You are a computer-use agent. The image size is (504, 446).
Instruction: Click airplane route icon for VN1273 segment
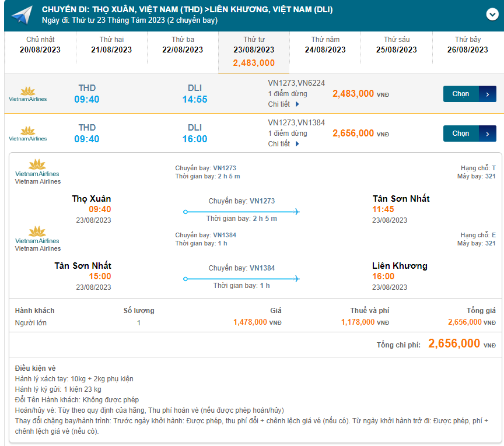[x=296, y=211]
